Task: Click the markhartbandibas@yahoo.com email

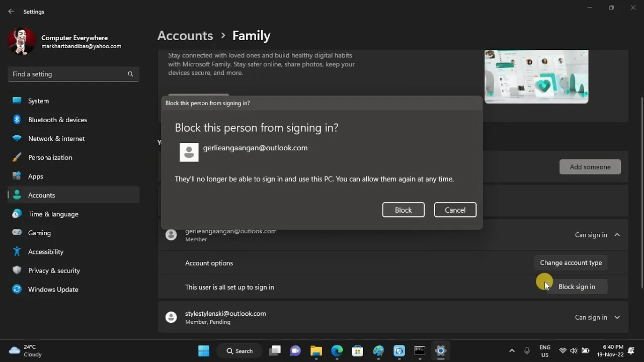Action: pos(81,46)
